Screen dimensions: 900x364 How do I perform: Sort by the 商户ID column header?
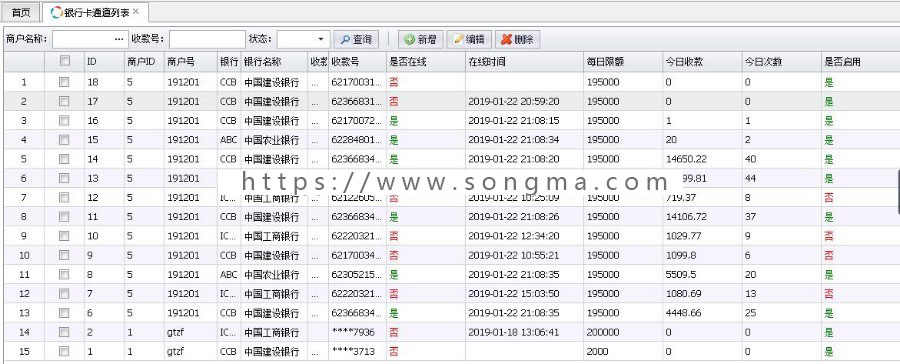click(x=144, y=62)
